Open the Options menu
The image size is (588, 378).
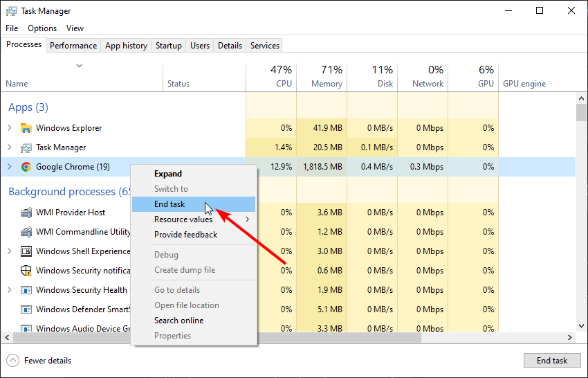pyautogui.click(x=42, y=28)
